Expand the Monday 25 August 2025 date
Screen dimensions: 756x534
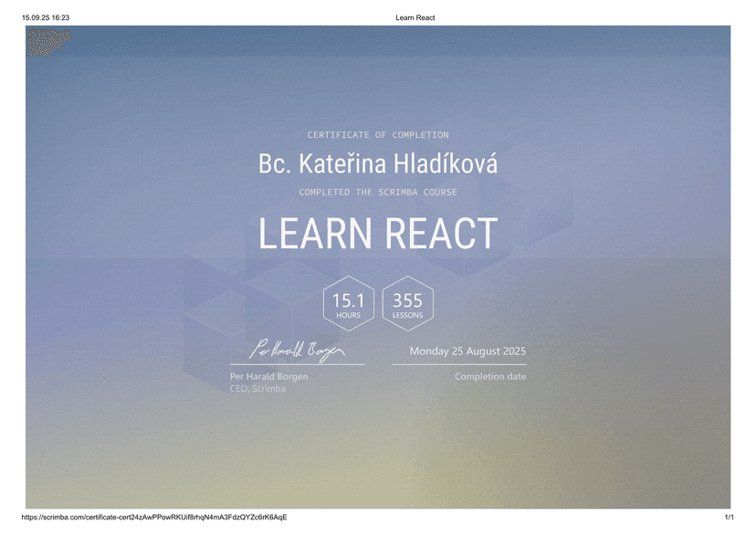tap(467, 351)
